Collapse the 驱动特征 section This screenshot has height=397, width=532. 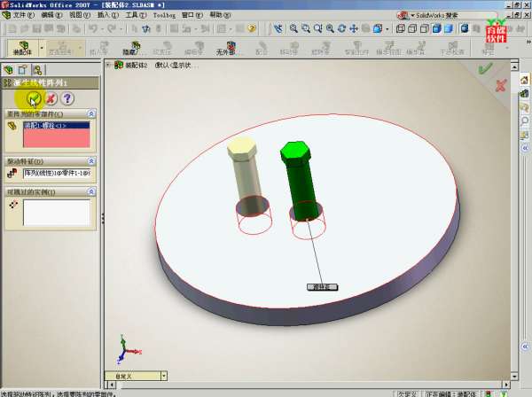(x=91, y=161)
